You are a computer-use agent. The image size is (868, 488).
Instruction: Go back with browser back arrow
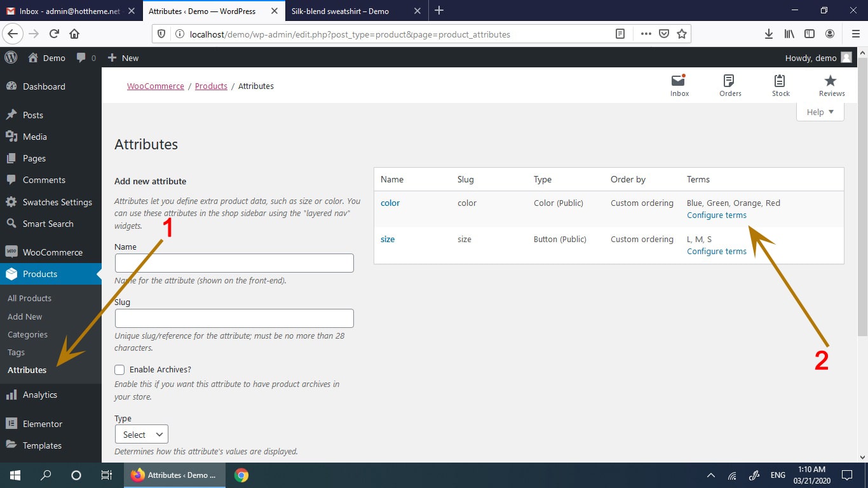(x=13, y=34)
